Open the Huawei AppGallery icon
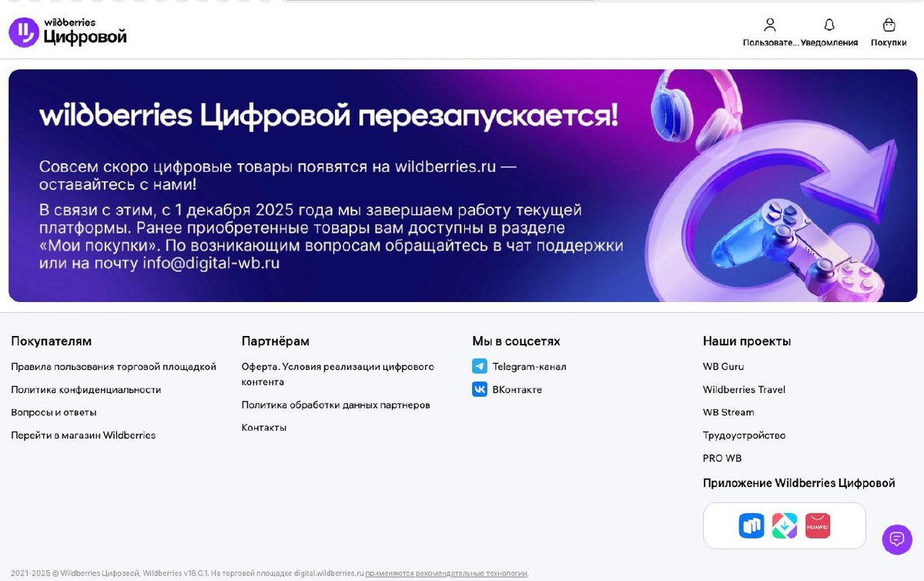Image resolution: width=924 pixels, height=581 pixels. pyautogui.click(x=818, y=526)
